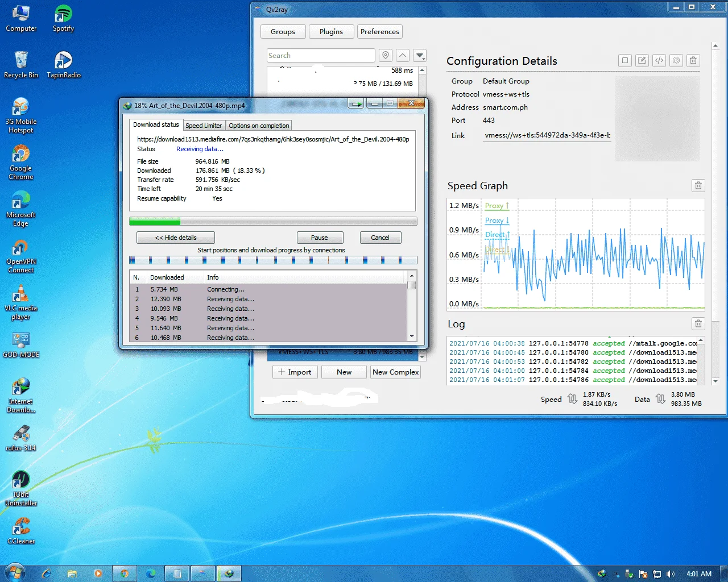Click the vmess Link field

coord(547,135)
